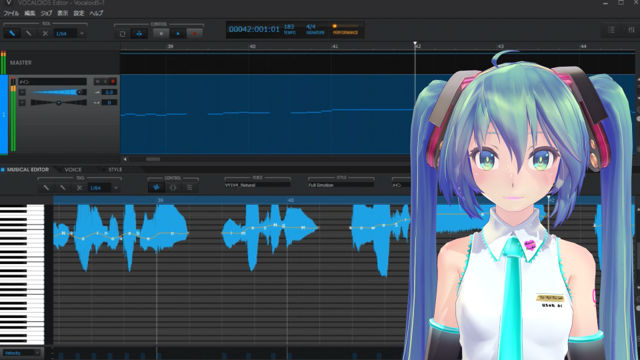Select the scissors tool in top toolbar
The width and height of the screenshot is (640, 360).
pos(45,33)
